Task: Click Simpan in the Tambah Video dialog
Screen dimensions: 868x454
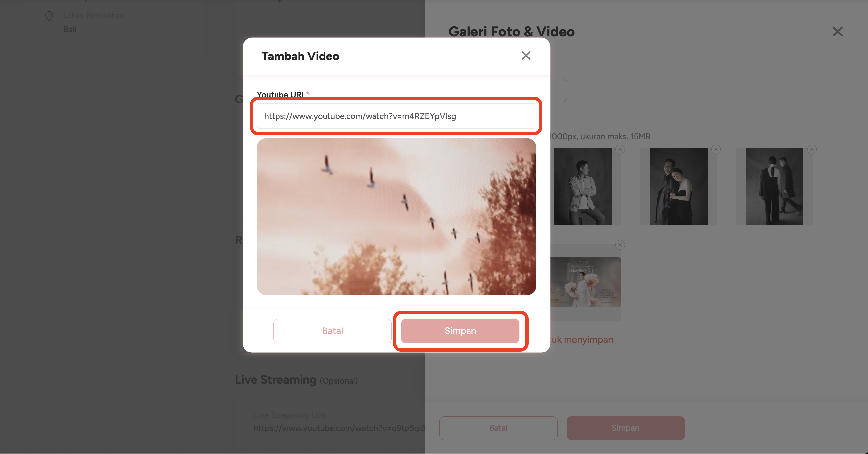Action: 460,331
